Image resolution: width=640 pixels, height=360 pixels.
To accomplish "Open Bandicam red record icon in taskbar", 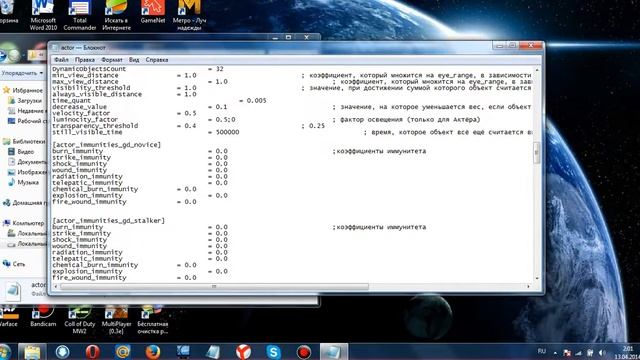I will point(304,352).
